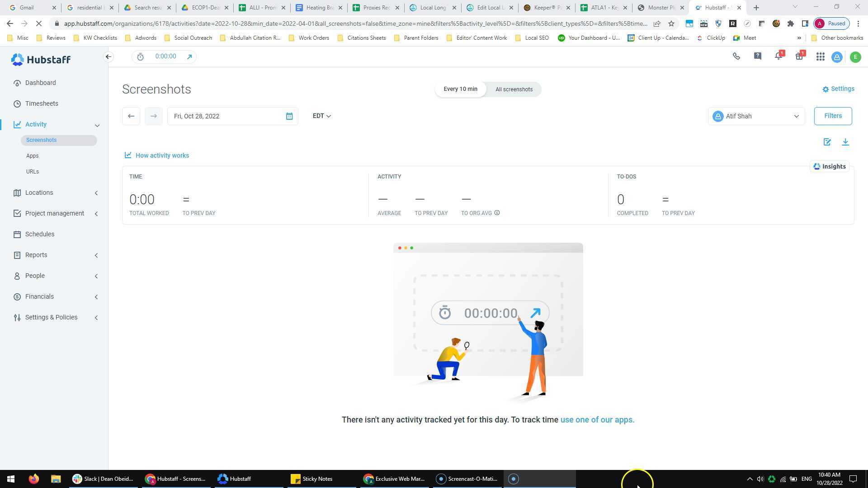Follow the 'use one of our apps' link
The height and width of the screenshot is (488, 868).
click(x=597, y=420)
